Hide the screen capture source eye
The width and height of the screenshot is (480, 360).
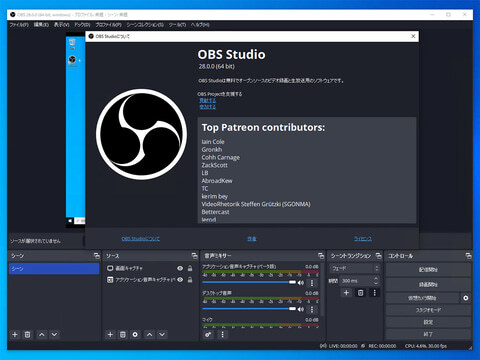[x=180, y=268]
